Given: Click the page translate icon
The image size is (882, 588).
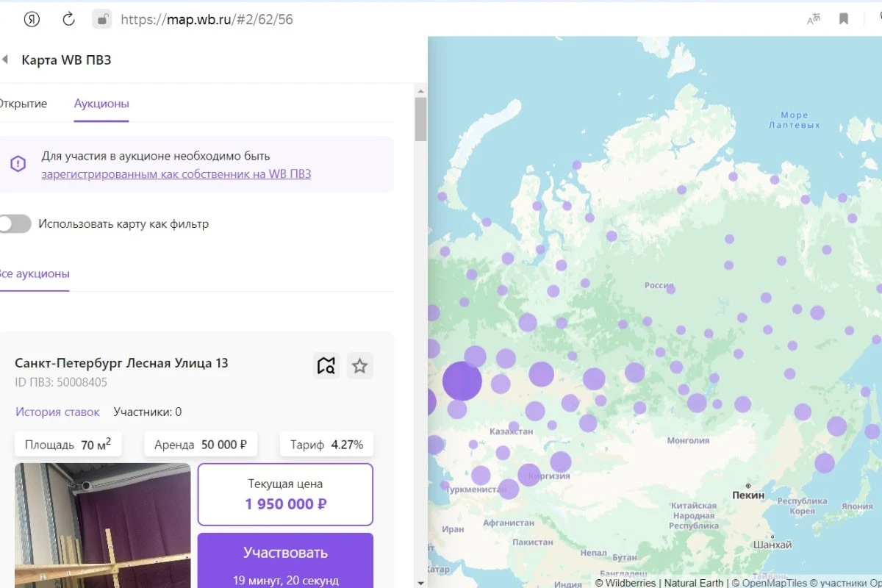Looking at the screenshot, I should coord(814,19).
